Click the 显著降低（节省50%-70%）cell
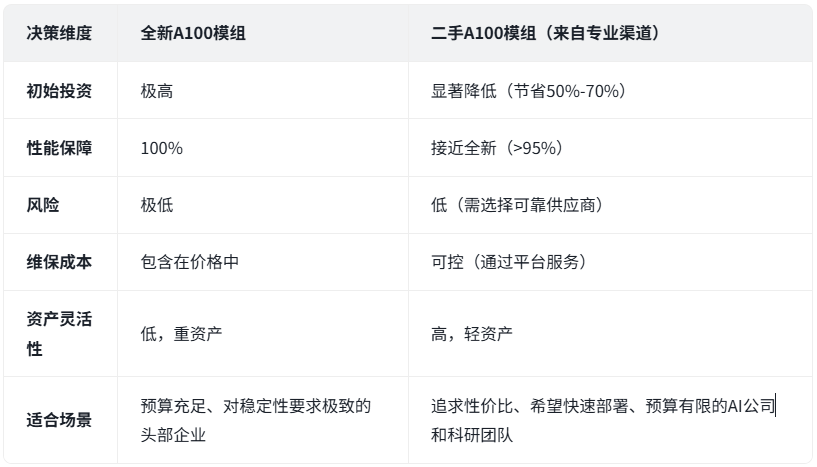The width and height of the screenshot is (817, 467). tap(528, 91)
